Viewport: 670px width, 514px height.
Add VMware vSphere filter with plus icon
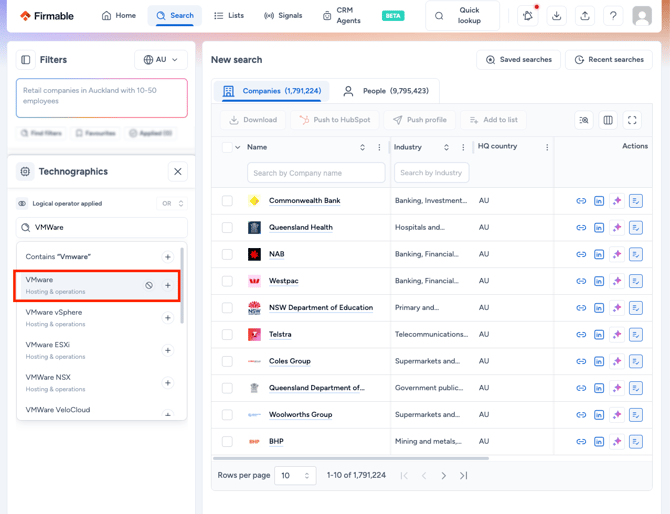click(x=168, y=318)
